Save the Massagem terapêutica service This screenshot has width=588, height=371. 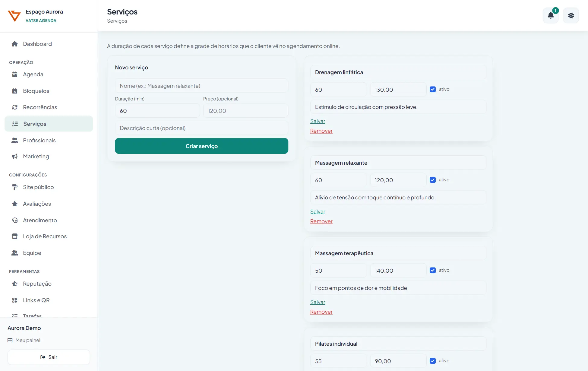pos(318,302)
